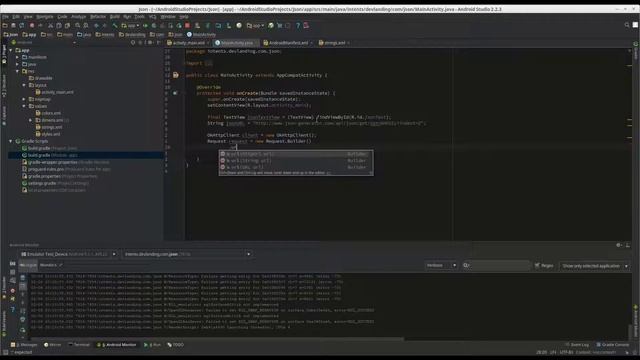Click the green Run app icon
This screenshot has width=640, height=360.
(145, 25)
